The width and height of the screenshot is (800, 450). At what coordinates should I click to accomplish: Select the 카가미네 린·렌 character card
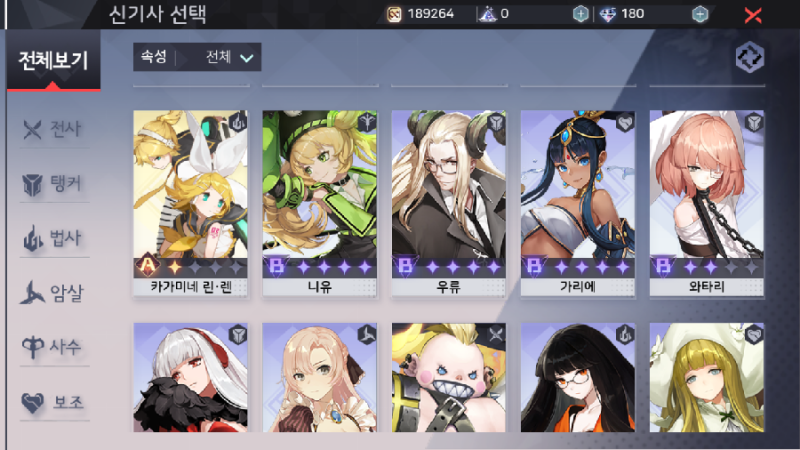point(190,203)
